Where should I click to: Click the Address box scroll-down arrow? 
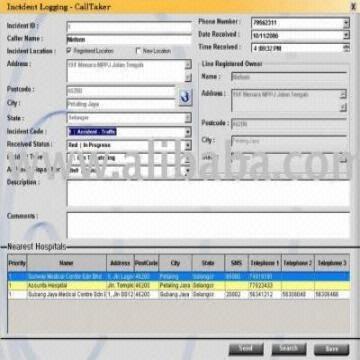click(188, 78)
